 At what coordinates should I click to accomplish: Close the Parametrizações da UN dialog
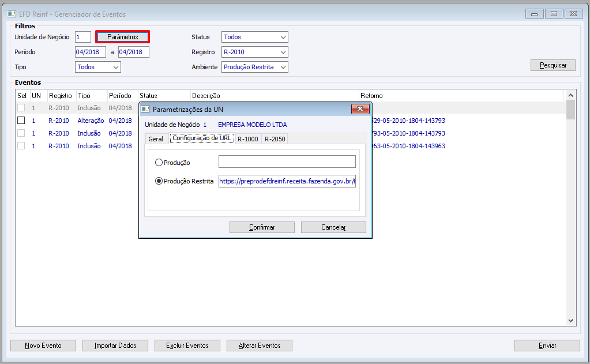coord(360,109)
